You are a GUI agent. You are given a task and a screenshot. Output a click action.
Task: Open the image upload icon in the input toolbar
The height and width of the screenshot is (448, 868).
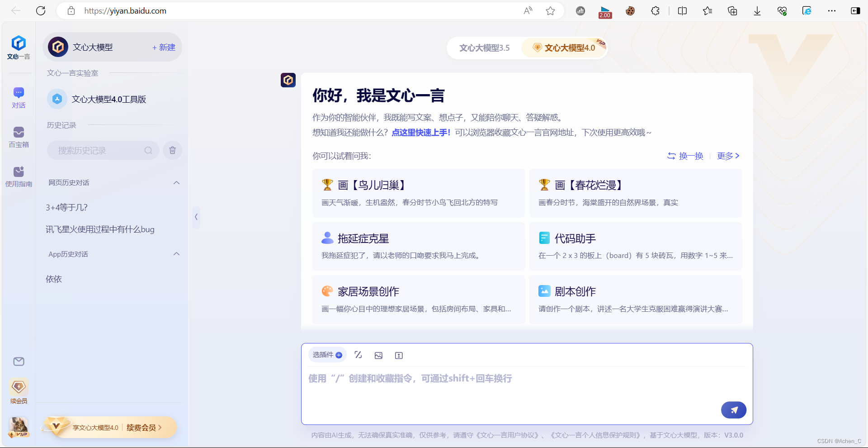tap(378, 355)
